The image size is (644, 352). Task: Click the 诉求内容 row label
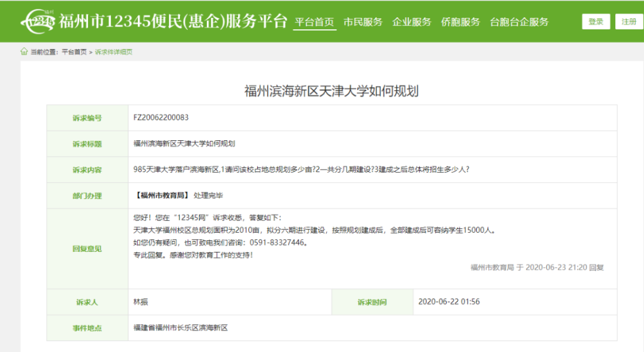pos(87,170)
